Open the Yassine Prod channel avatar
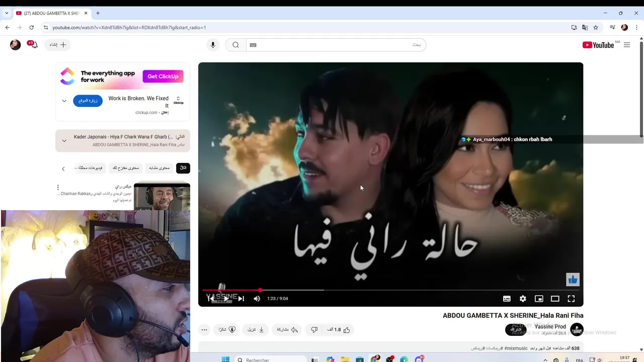644x362 pixels. [x=577, y=330]
